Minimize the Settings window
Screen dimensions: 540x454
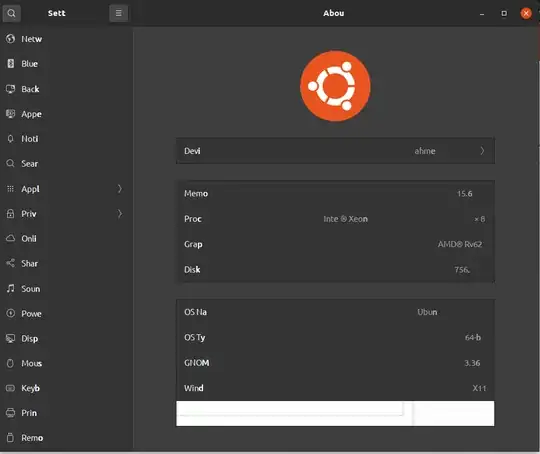[482, 13]
